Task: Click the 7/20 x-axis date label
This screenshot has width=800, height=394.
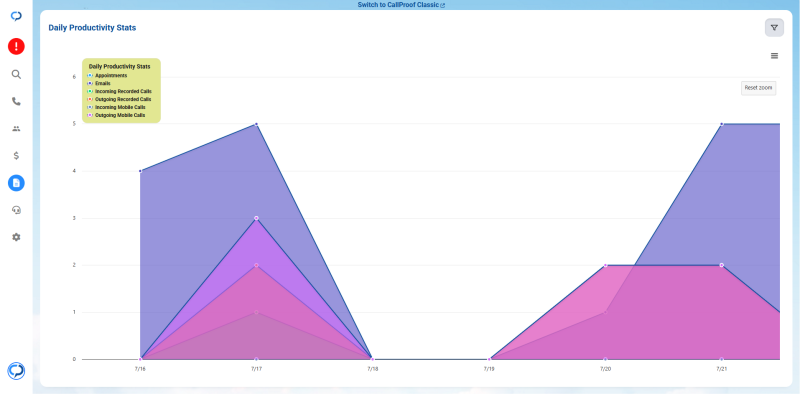Action: (x=605, y=368)
